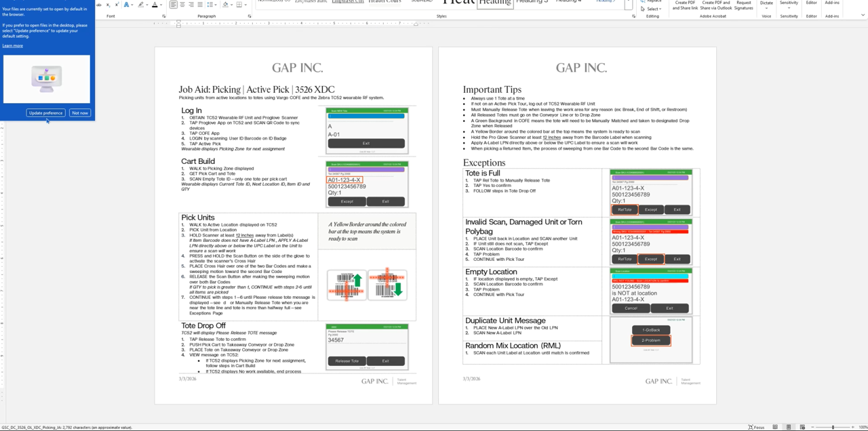Image resolution: width=868 pixels, height=431 pixels.
Task: Justify the paragraph text
Action: tap(200, 5)
